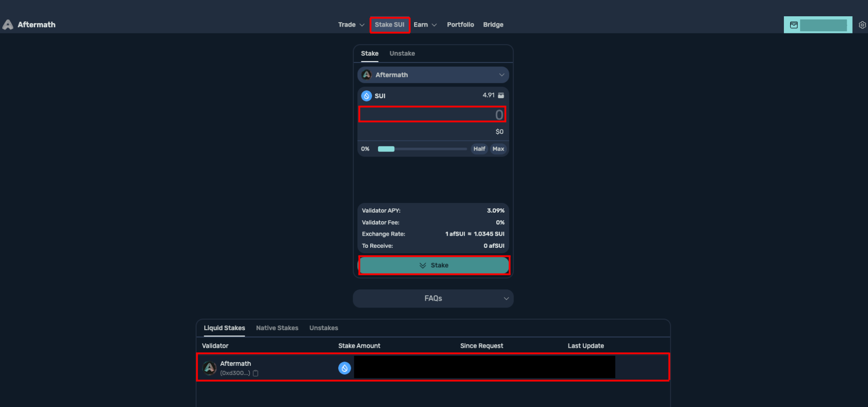Viewport: 868px width, 407px height.
Task: Select the Liquid Stakes tab
Action: pos(224,328)
